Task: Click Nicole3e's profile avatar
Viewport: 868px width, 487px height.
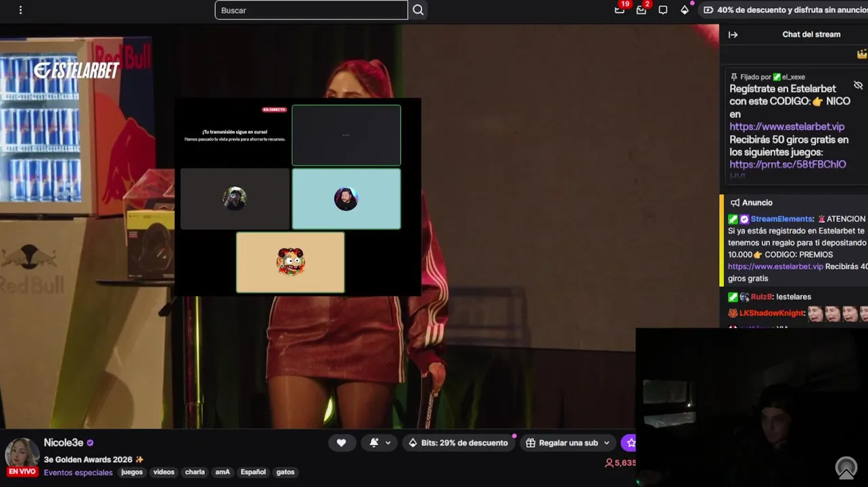Action: click(x=22, y=453)
